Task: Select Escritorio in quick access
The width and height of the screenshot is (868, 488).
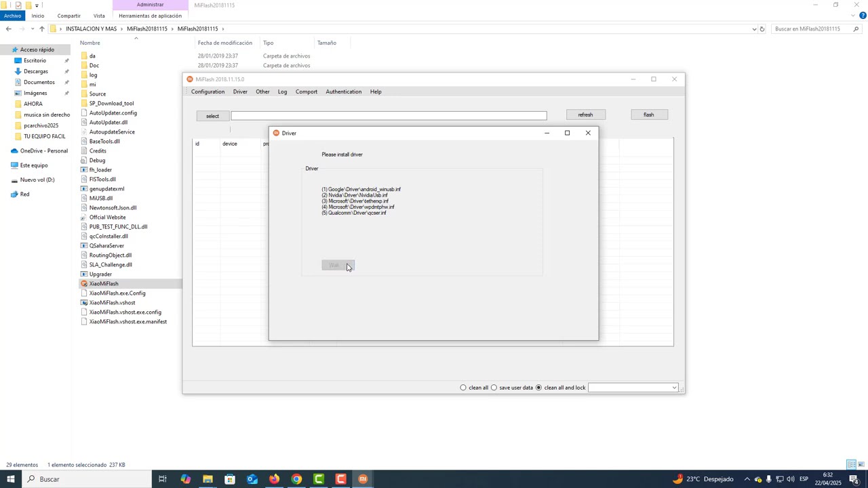Action: tap(35, 60)
